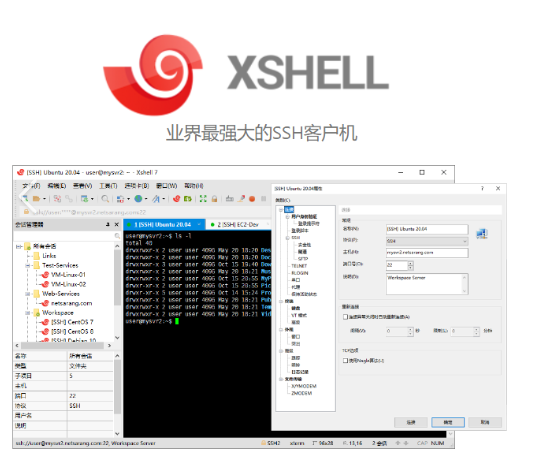The width and height of the screenshot is (535, 457).
Task: Open the Tools(T) menu
Action: coord(108,186)
